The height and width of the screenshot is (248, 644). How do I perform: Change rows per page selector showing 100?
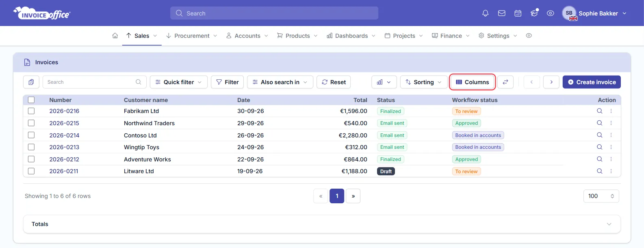coord(601,196)
